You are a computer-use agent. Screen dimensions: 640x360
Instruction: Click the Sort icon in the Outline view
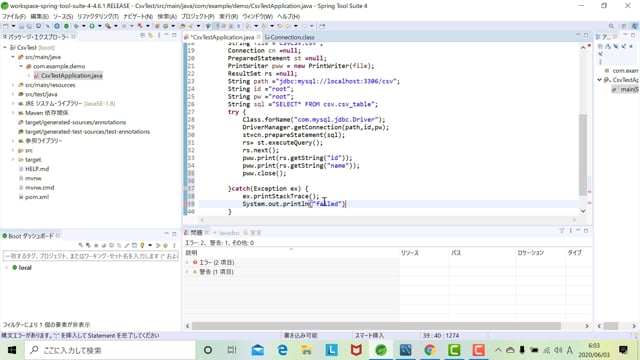click(608, 47)
